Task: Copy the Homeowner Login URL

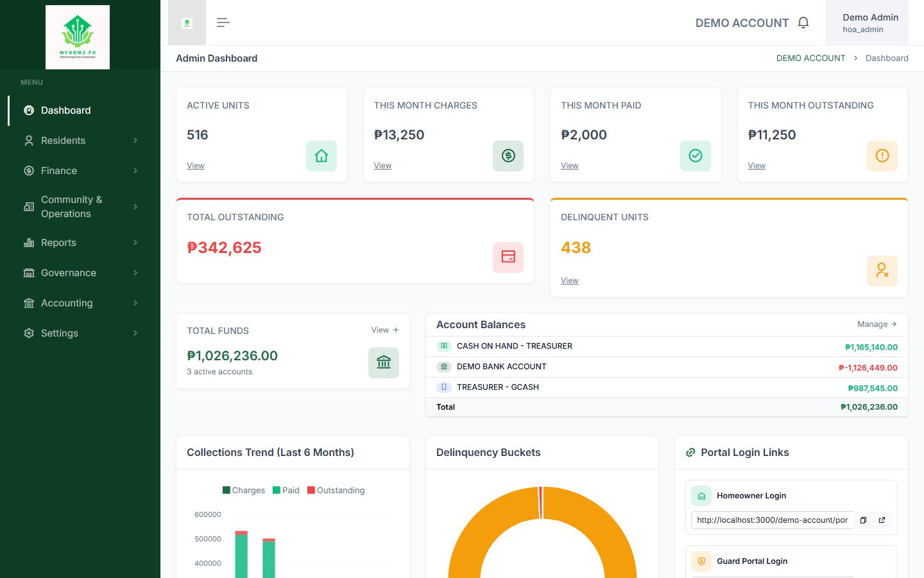Action: [x=863, y=520]
